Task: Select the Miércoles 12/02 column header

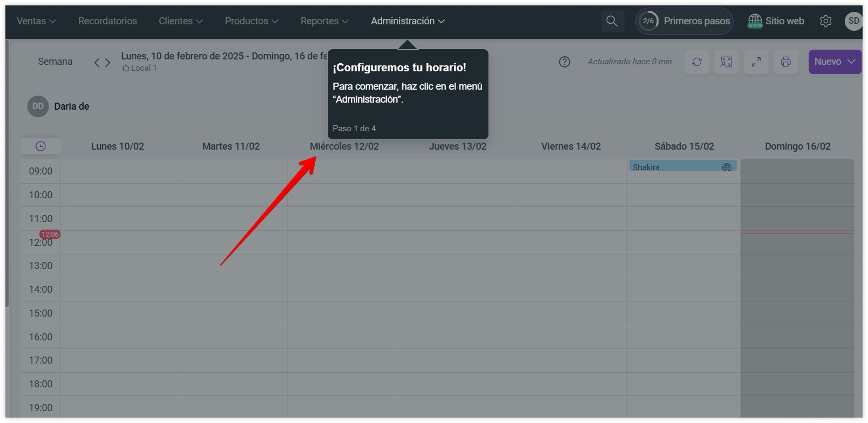Action: coord(344,146)
